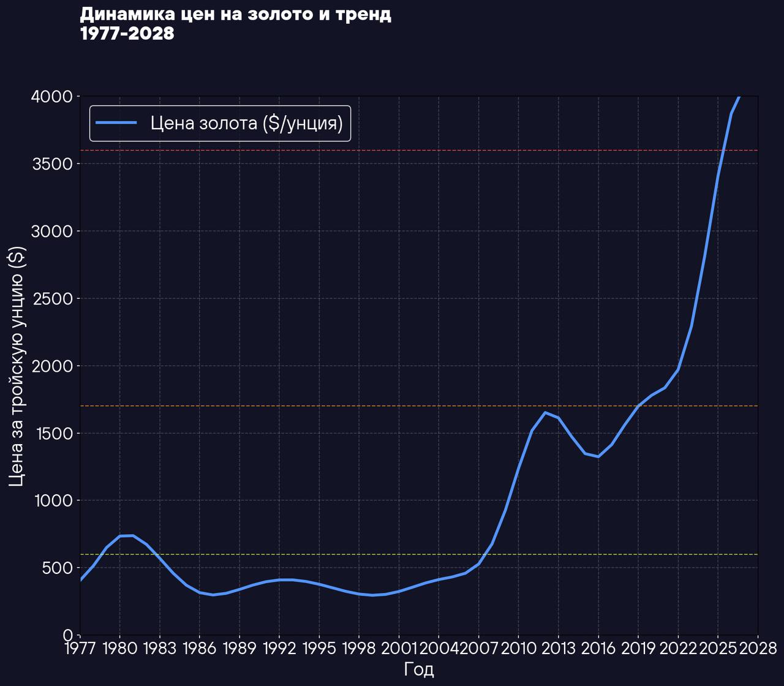Click the gold price dip at 2016
This screenshot has height=686, width=784.
(598, 456)
